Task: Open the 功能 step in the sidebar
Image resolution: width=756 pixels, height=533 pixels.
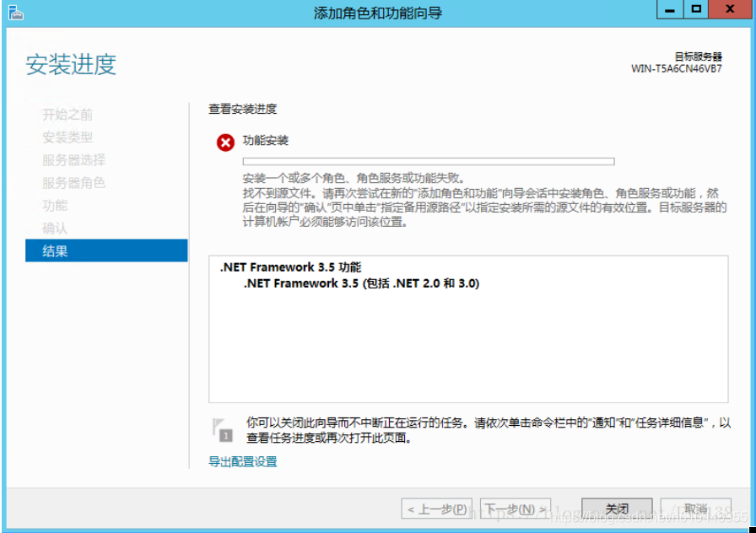Action: (x=56, y=206)
